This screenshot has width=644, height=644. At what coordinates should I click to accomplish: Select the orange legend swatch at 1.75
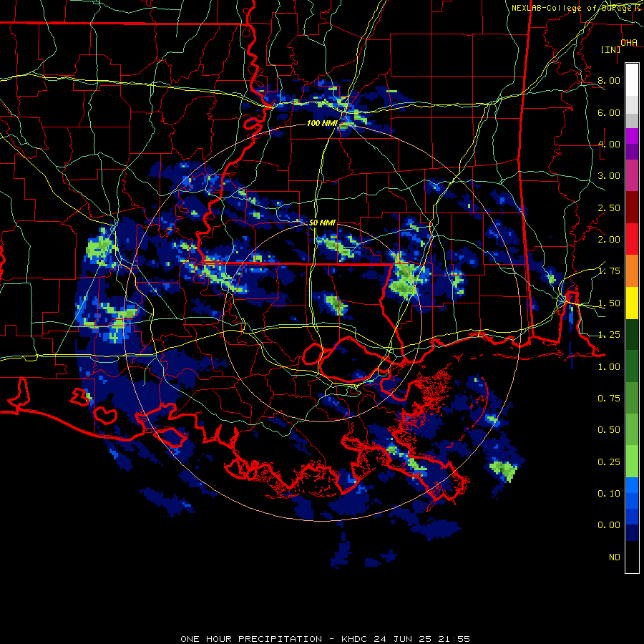pos(632,271)
